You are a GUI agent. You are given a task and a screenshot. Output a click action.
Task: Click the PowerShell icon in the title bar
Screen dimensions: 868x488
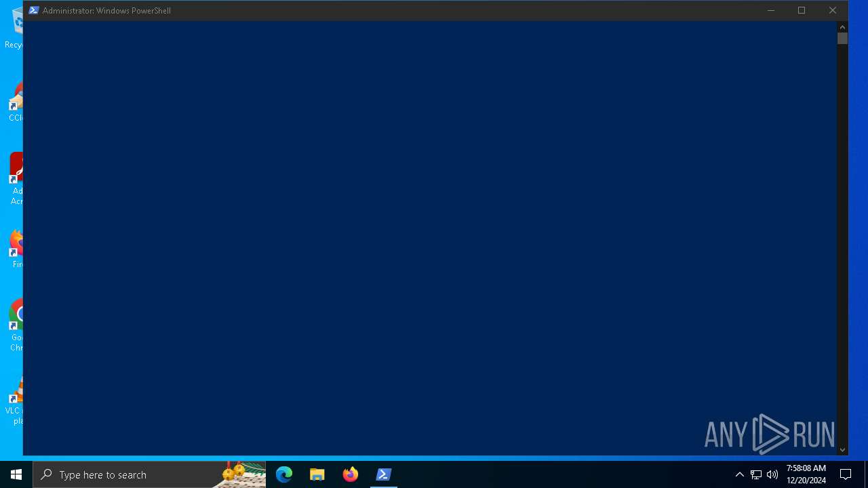[33, 10]
